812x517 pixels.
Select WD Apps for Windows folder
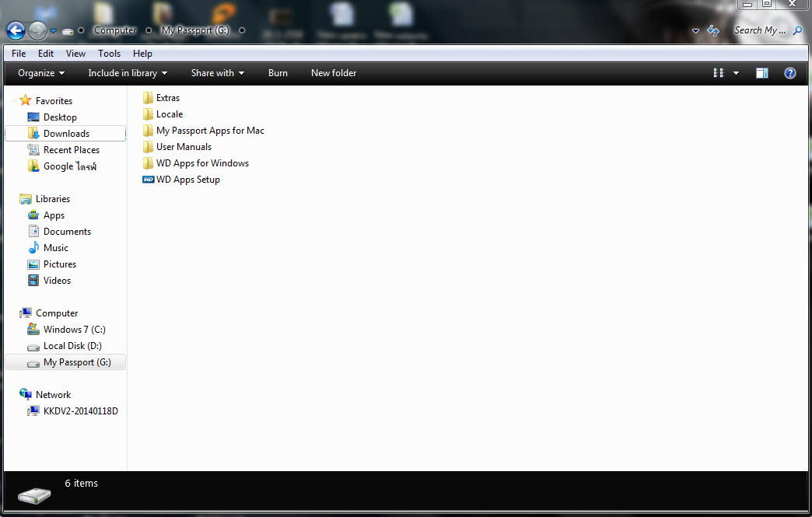(x=202, y=163)
